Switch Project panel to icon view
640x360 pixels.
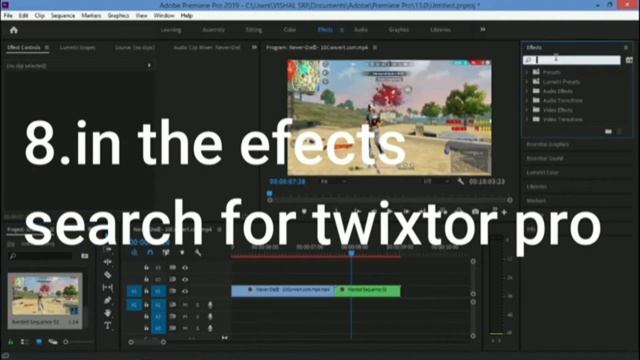pyautogui.click(x=39, y=342)
